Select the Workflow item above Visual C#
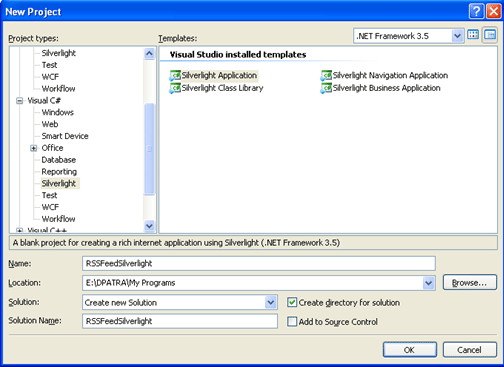 pos(58,89)
